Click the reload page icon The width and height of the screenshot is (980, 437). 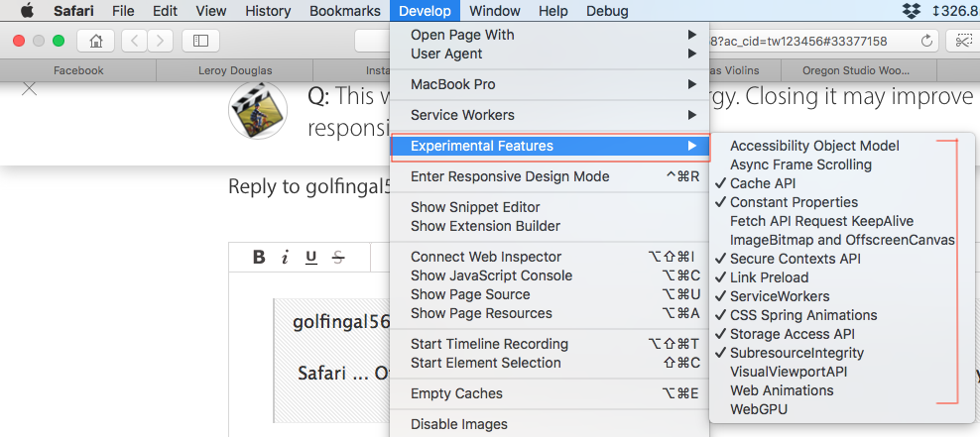[927, 41]
